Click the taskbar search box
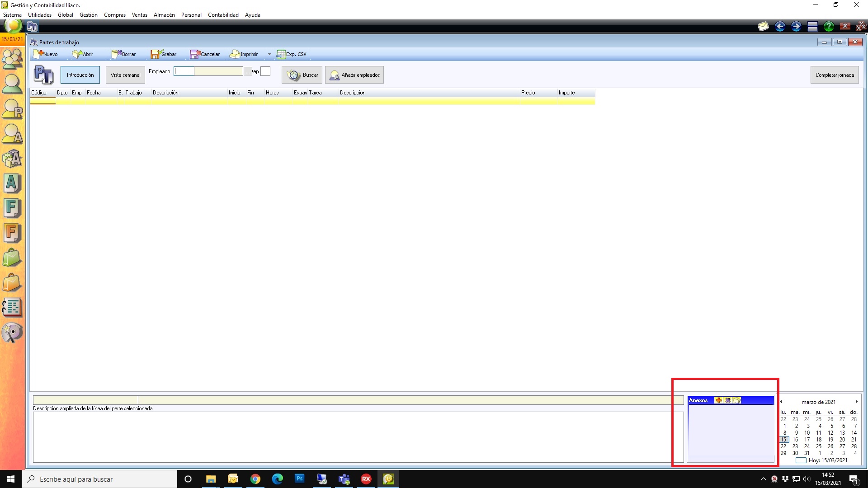The image size is (868, 488). point(99,479)
